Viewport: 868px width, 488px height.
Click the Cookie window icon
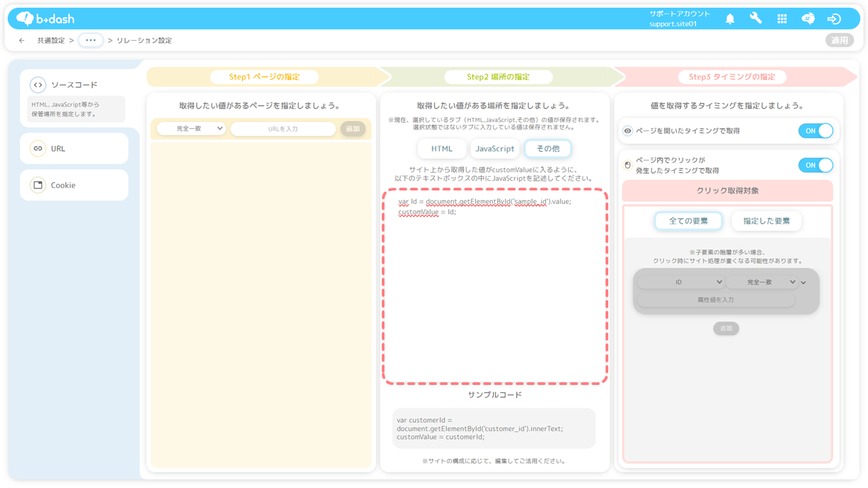pos(38,185)
